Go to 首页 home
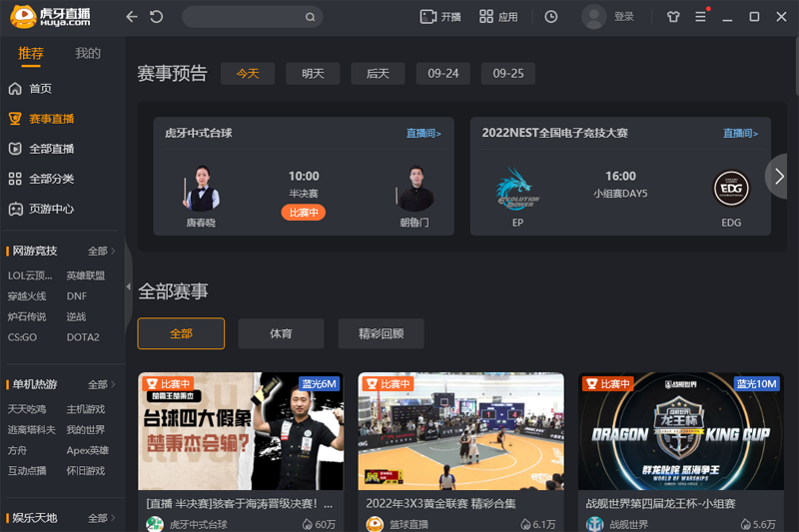Viewport: 799px width, 532px height. (x=31, y=89)
